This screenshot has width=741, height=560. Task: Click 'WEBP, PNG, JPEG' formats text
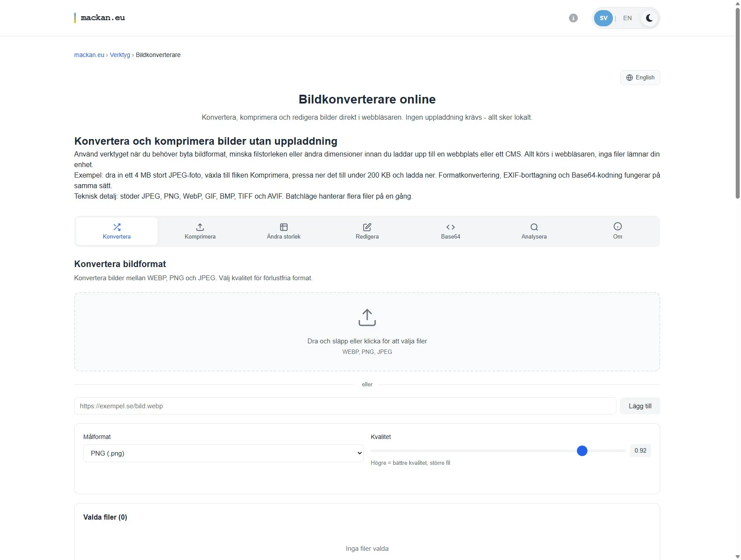click(x=367, y=352)
